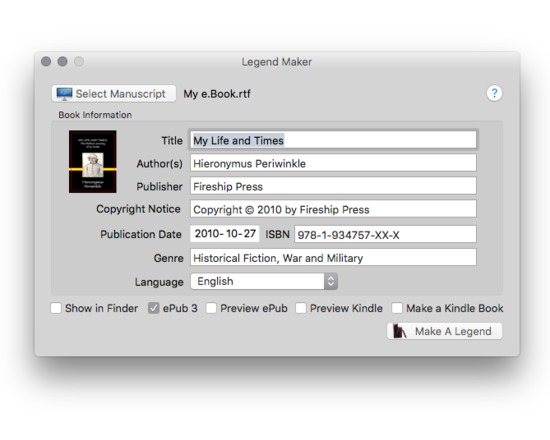Click the Title field with My Life and Times

(333, 140)
